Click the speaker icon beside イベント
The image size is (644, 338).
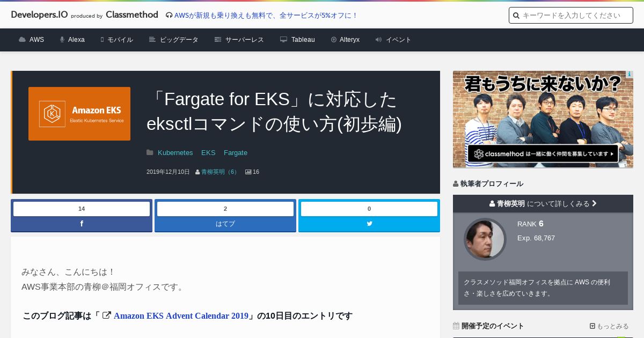click(x=378, y=40)
